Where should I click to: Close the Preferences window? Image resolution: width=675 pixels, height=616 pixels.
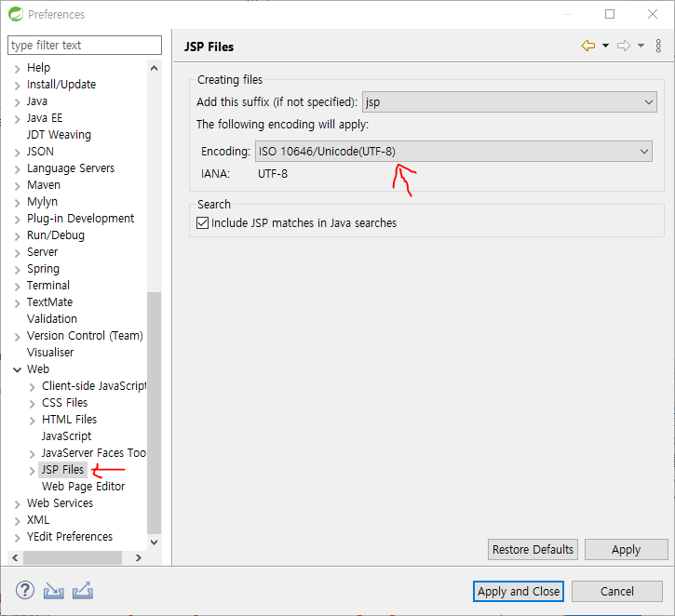click(653, 14)
